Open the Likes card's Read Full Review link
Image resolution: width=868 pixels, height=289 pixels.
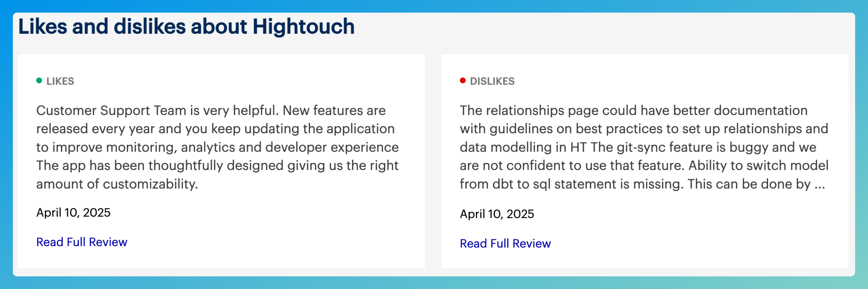(82, 242)
